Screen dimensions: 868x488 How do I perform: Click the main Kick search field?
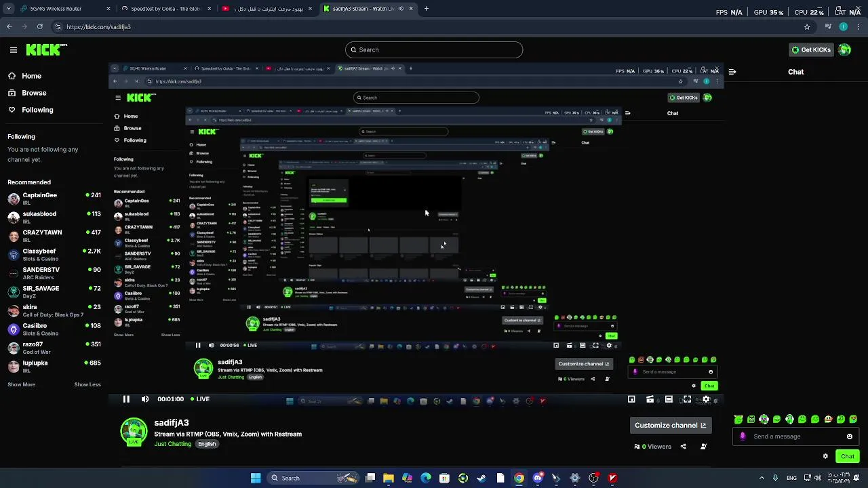pos(434,49)
